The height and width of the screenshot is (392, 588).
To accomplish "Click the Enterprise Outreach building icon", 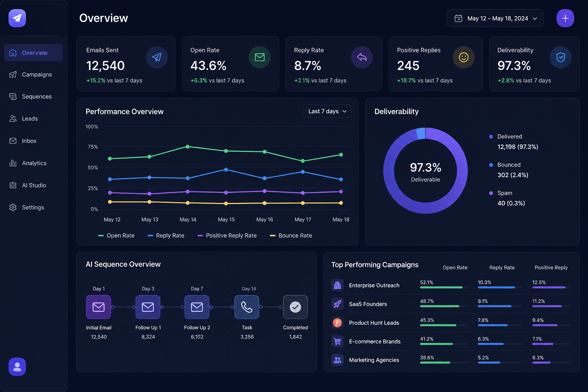I will [x=337, y=285].
